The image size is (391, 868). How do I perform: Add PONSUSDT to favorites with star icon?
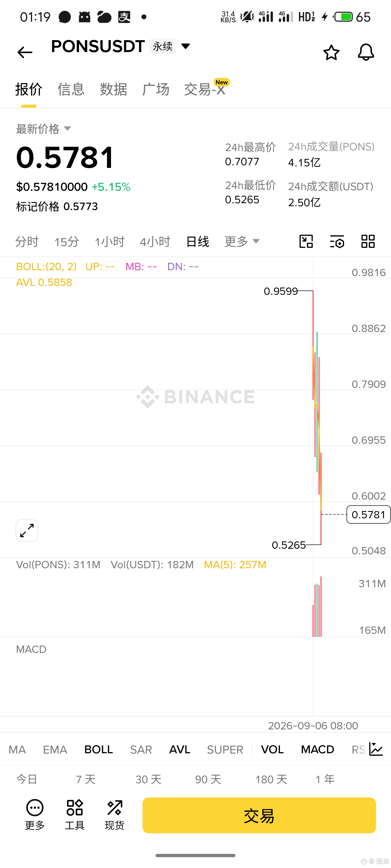click(331, 53)
